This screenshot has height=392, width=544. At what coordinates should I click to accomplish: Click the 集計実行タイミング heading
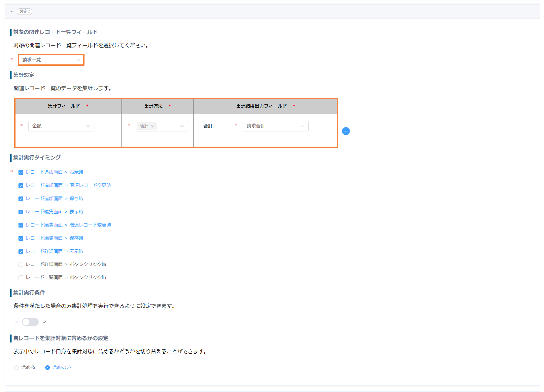click(x=37, y=158)
